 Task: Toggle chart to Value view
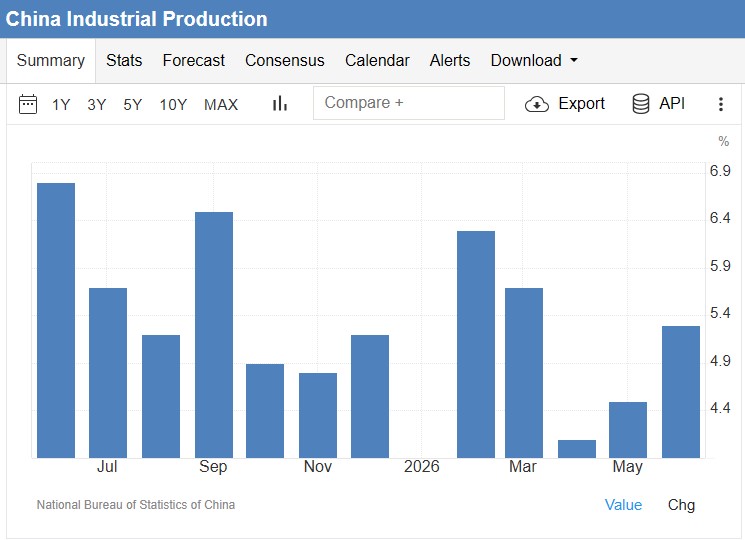click(x=623, y=504)
